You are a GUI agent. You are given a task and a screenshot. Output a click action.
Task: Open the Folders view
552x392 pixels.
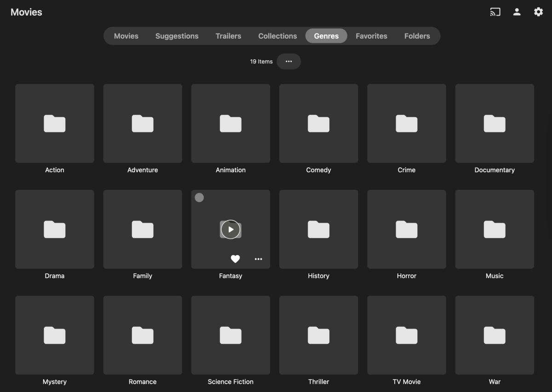417,35
